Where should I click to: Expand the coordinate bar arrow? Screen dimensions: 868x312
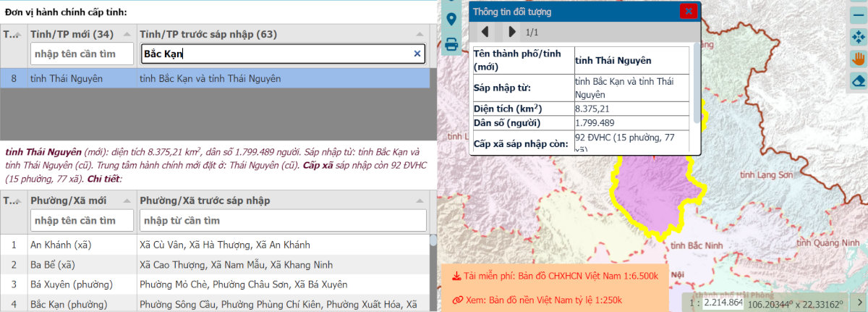[859, 302]
